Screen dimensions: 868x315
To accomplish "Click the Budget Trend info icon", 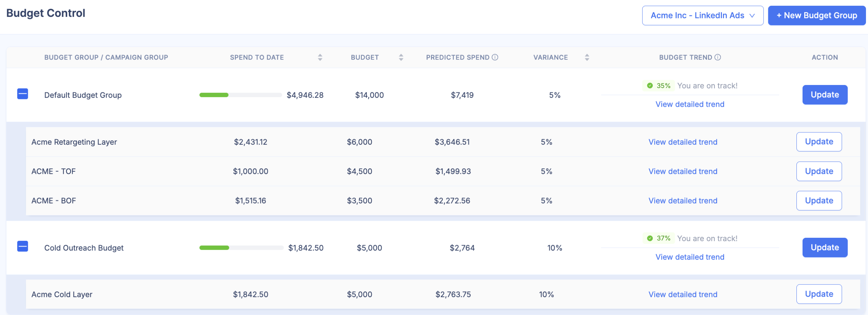I will coord(718,57).
